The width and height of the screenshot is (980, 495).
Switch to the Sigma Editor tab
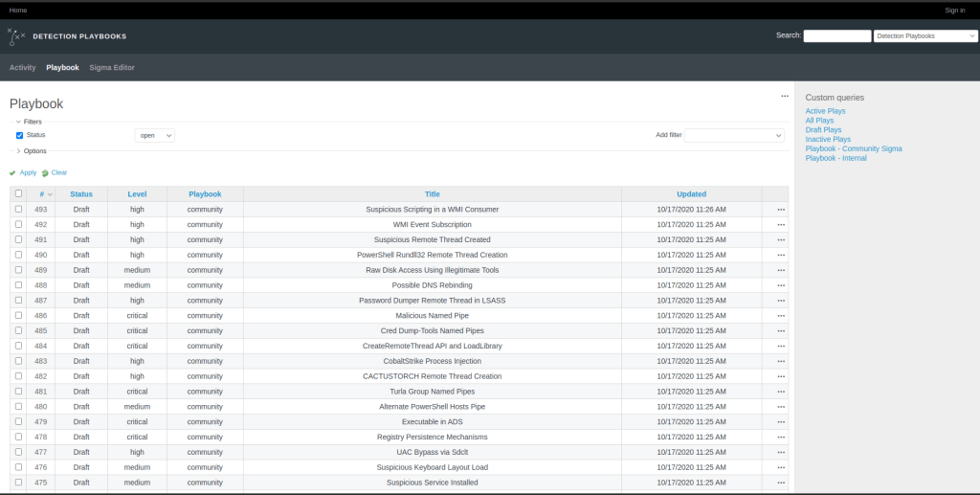pyautogui.click(x=112, y=68)
